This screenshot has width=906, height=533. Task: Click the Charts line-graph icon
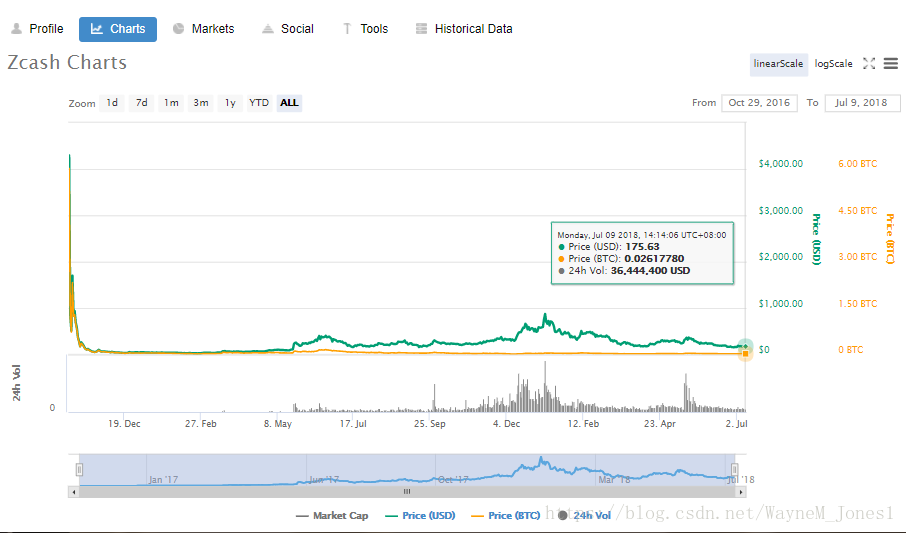[x=96, y=28]
